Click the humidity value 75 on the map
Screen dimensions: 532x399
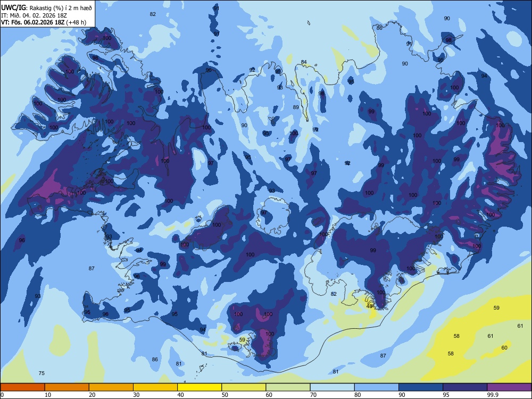point(41,373)
